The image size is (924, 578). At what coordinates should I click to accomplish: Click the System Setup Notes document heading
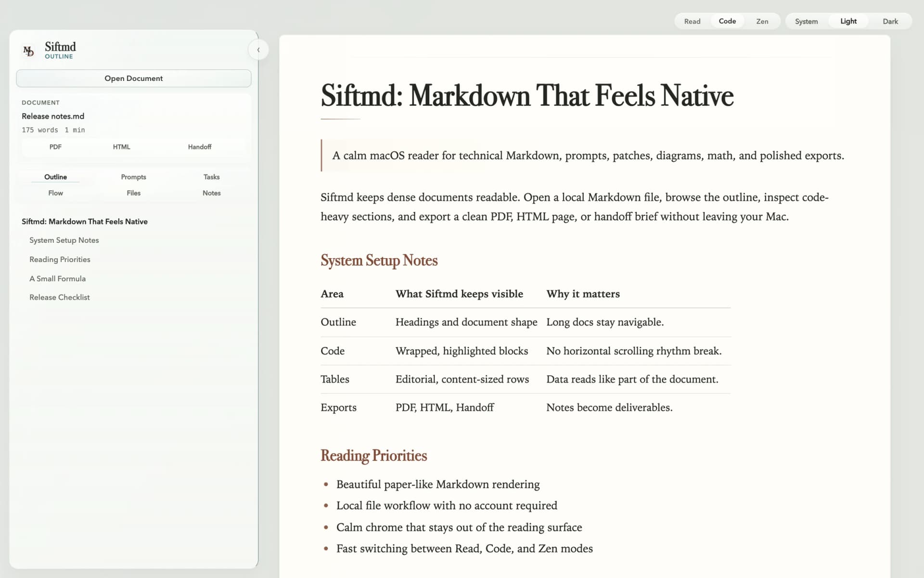[x=379, y=261]
